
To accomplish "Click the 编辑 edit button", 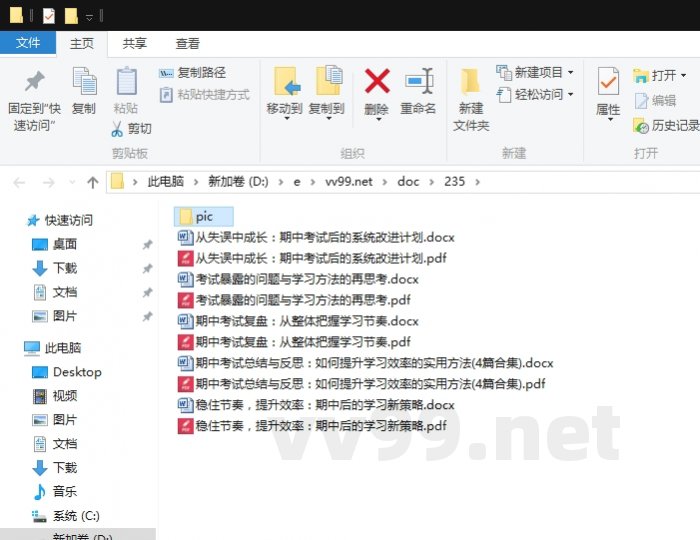I will (x=655, y=100).
